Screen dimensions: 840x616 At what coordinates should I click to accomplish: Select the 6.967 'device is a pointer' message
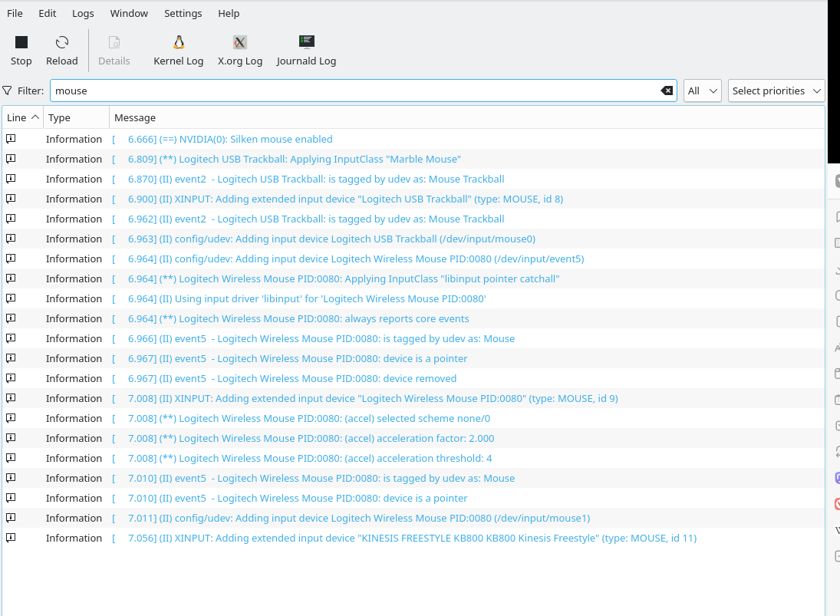[289, 358]
